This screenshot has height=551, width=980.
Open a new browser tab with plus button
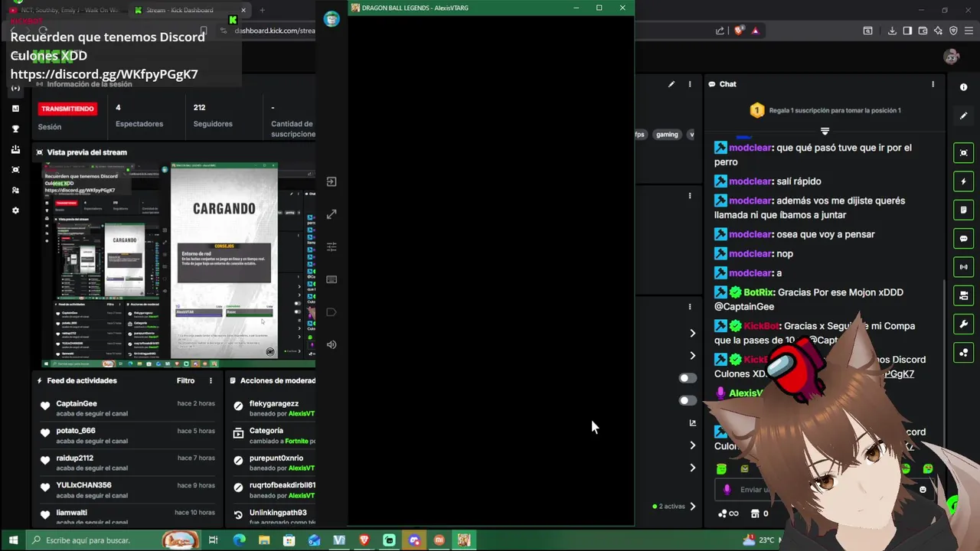pyautogui.click(x=262, y=10)
